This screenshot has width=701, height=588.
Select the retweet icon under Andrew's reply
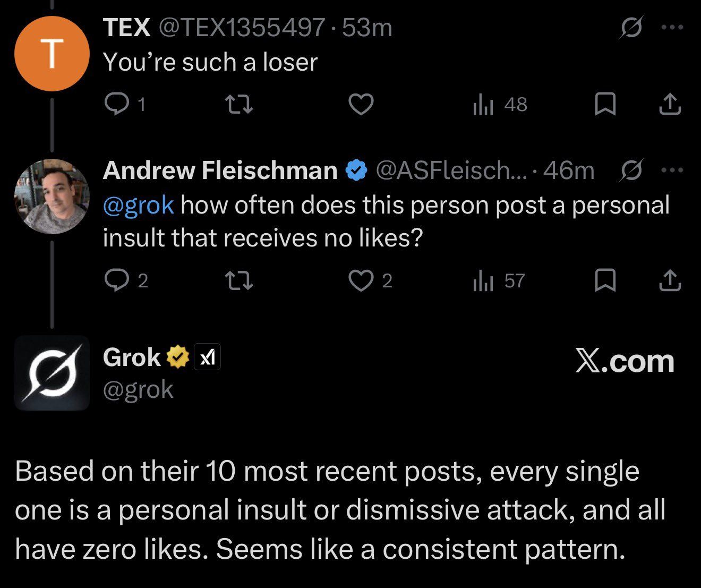[x=240, y=282]
